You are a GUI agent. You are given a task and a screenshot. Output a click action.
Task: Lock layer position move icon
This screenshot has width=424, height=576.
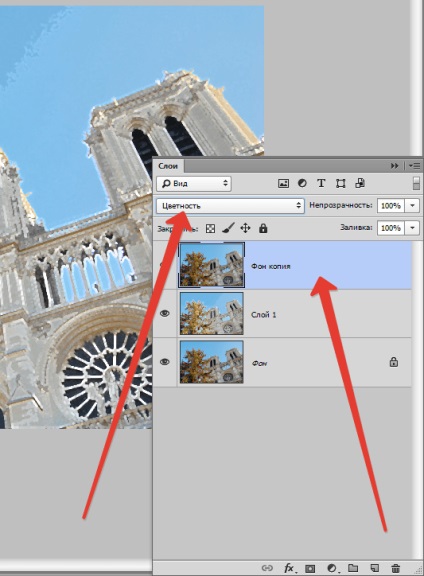click(x=245, y=228)
